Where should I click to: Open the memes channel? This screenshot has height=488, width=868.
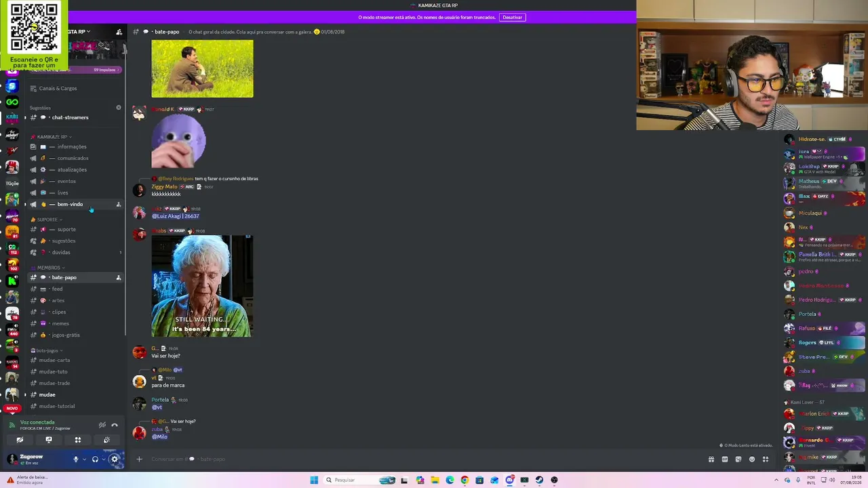[75, 323]
